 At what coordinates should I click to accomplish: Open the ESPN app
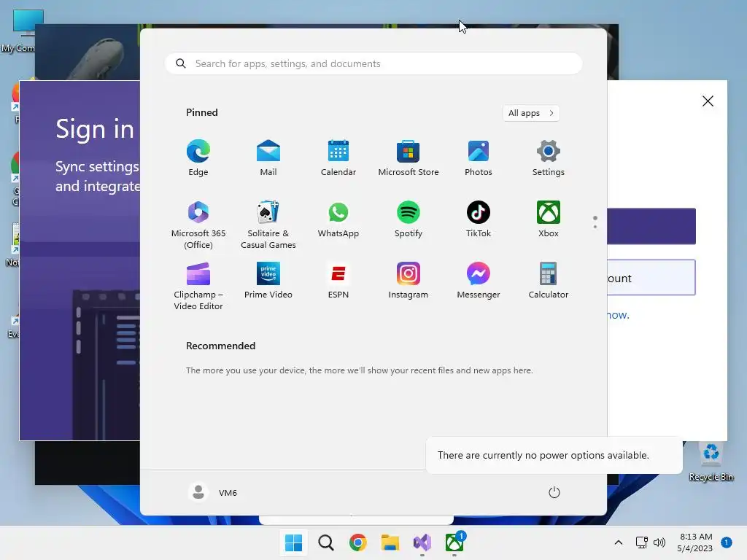coord(338,281)
